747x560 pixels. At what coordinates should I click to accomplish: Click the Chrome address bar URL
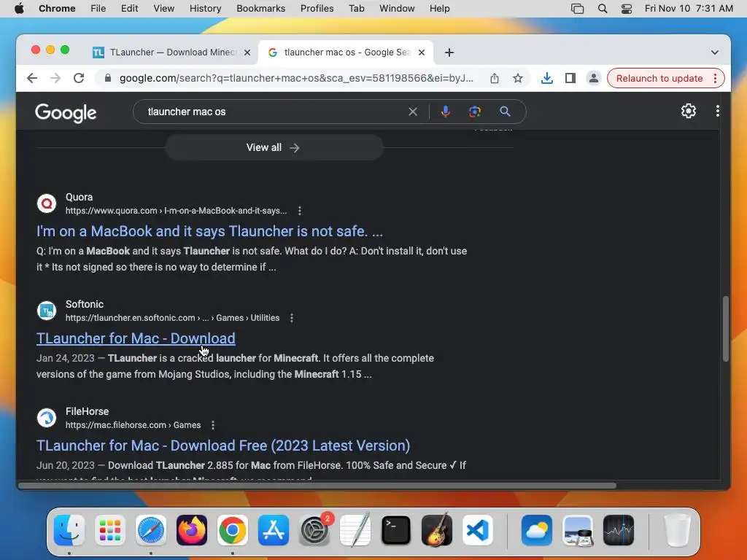[296, 78]
